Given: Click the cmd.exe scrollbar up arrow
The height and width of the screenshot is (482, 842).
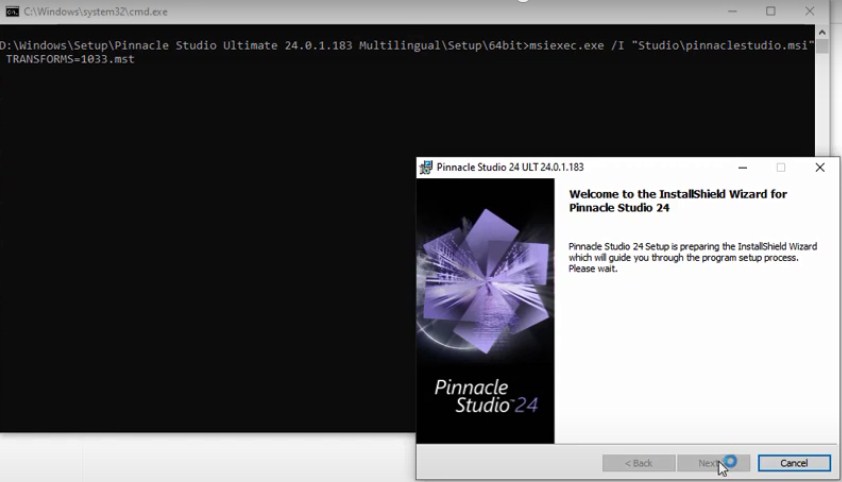Looking at the screenshot, I should (x=822, y=32).
